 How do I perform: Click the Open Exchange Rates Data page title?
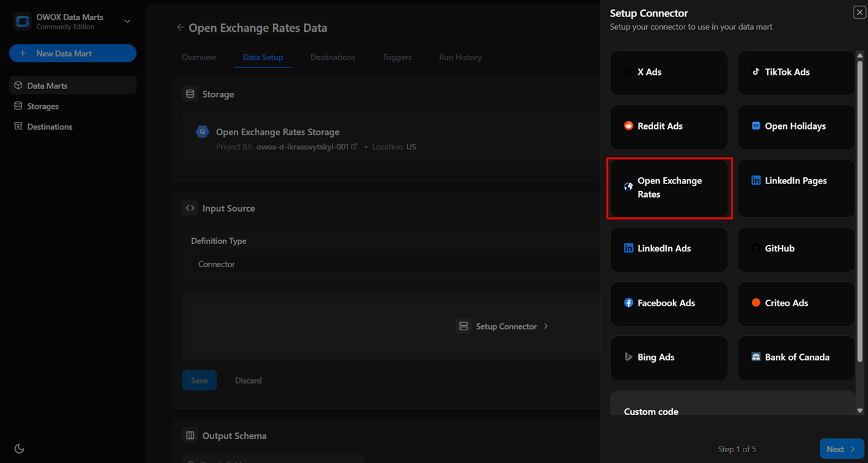tap(258, 28)
